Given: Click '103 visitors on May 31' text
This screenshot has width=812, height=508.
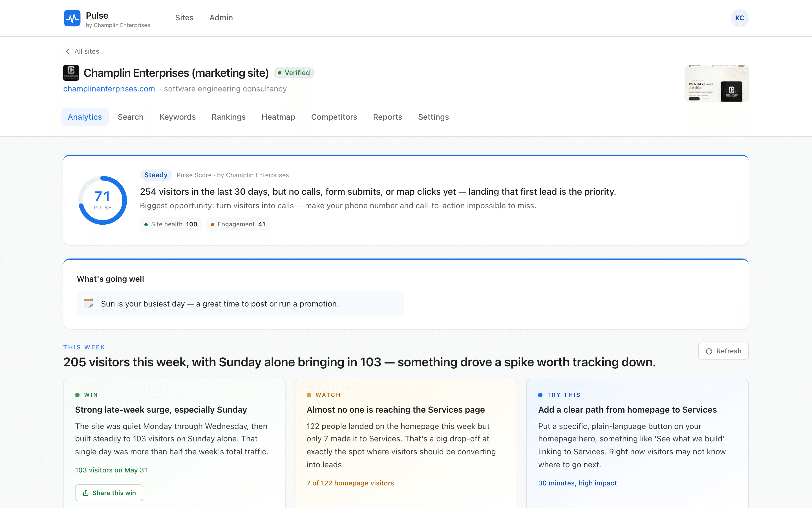Looking at the screenshot, I should (111, 470).
